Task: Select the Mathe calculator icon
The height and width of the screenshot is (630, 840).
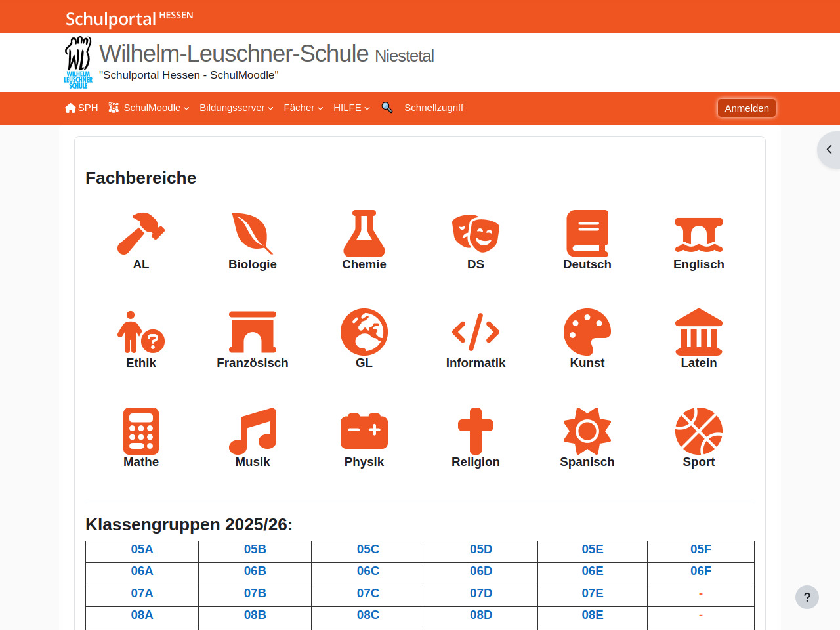Action: (141, 431)
